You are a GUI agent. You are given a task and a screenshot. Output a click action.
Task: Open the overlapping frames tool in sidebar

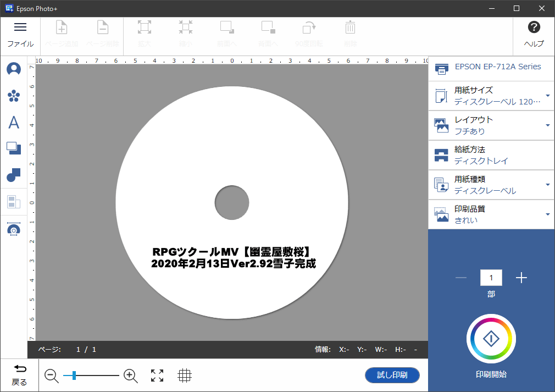pos(14,148)
